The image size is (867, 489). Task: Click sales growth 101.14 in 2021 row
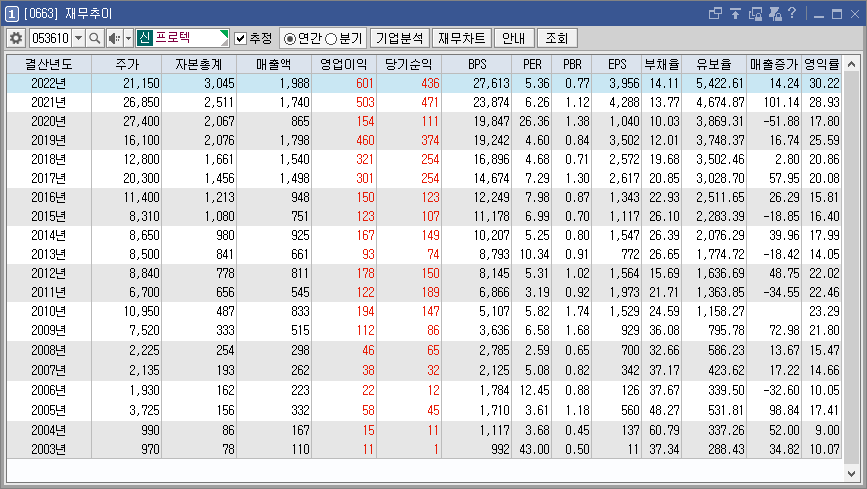(x=781, y=102)
